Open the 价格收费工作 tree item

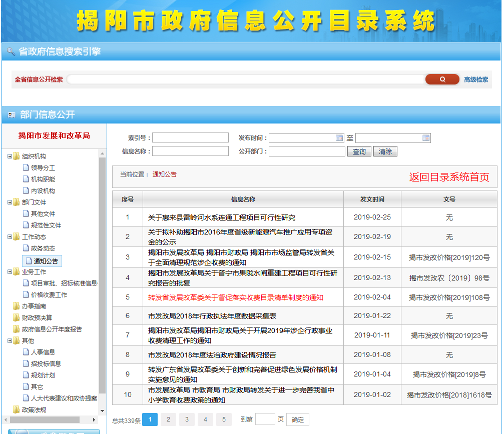tap(49, 294)
